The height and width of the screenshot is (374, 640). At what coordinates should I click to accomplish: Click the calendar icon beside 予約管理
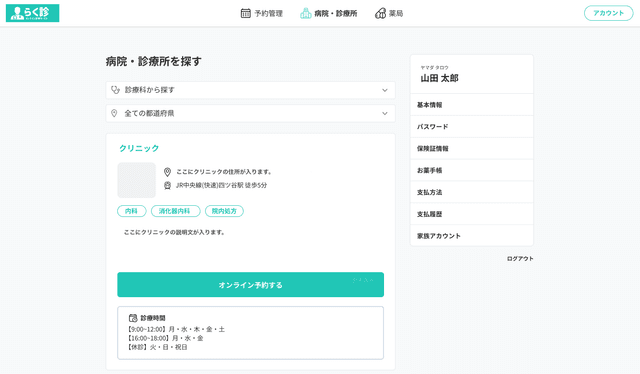pos(245,13)
